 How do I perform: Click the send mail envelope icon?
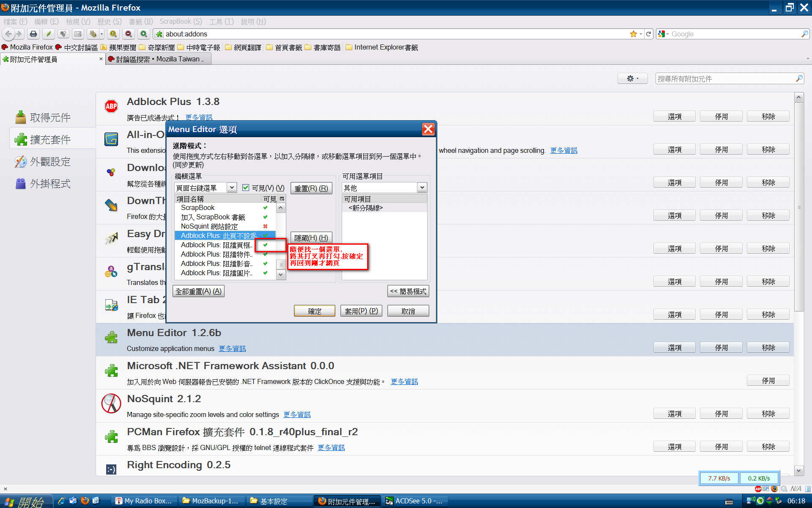point(78,34)
